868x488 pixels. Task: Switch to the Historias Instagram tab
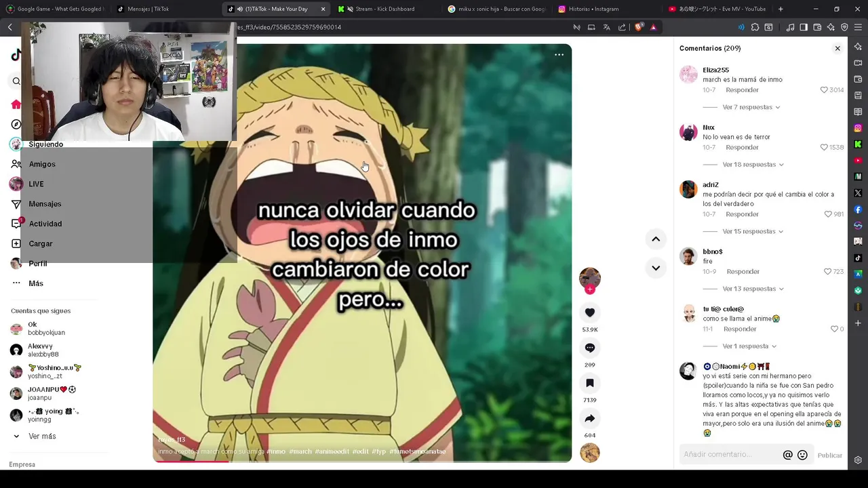607,9
